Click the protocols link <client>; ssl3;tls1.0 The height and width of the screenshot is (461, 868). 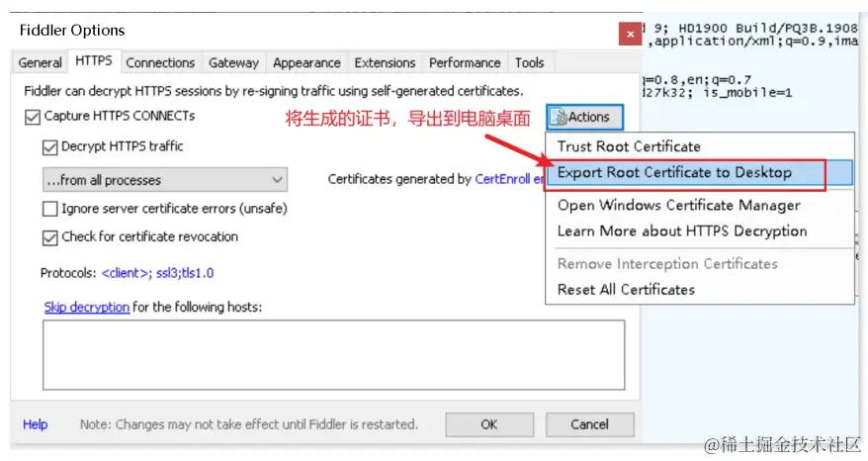pyautogui.click(x=158, y=273)
